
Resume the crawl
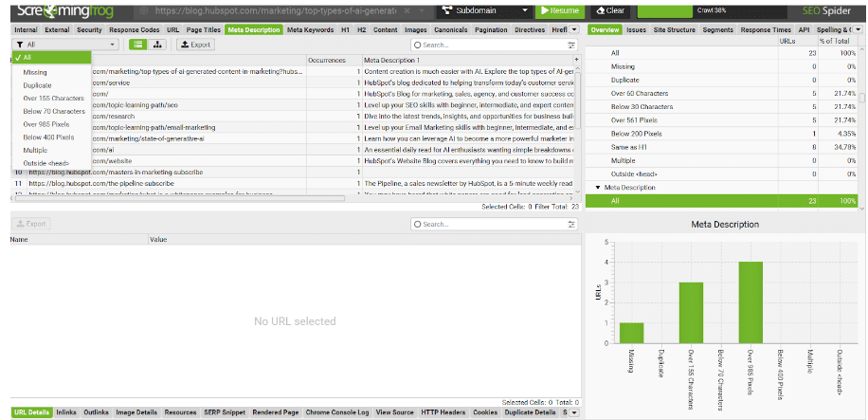(559, 10)
